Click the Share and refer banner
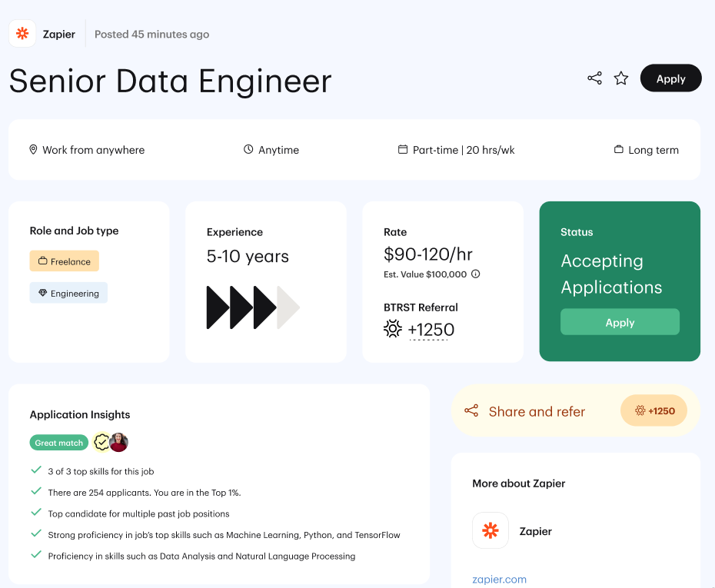Screen dimensions: 715x588 (576, 410)
